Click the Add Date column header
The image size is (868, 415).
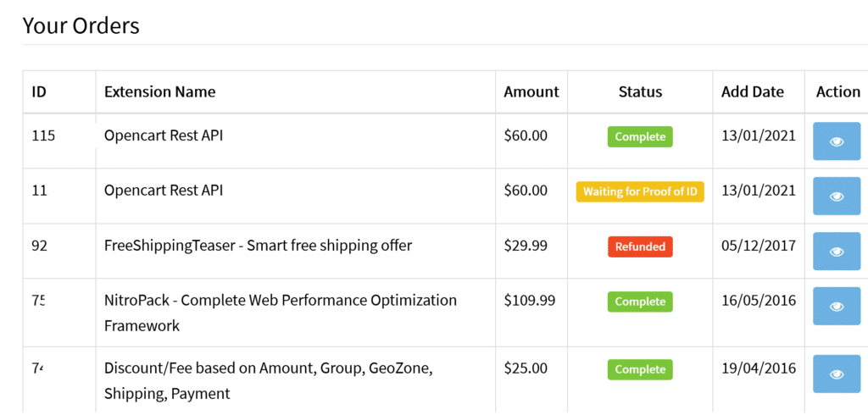tap(753, 91)
